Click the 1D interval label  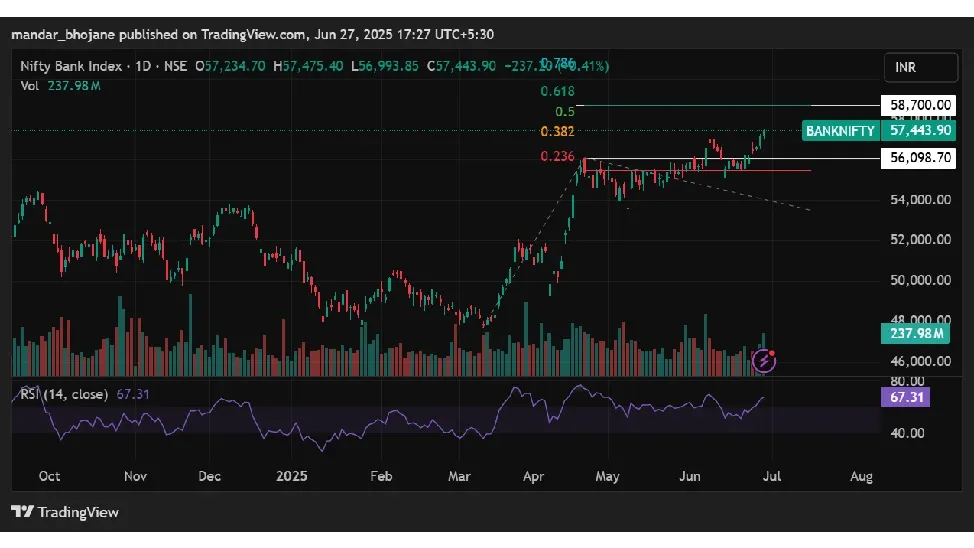[x=143, y=66]
